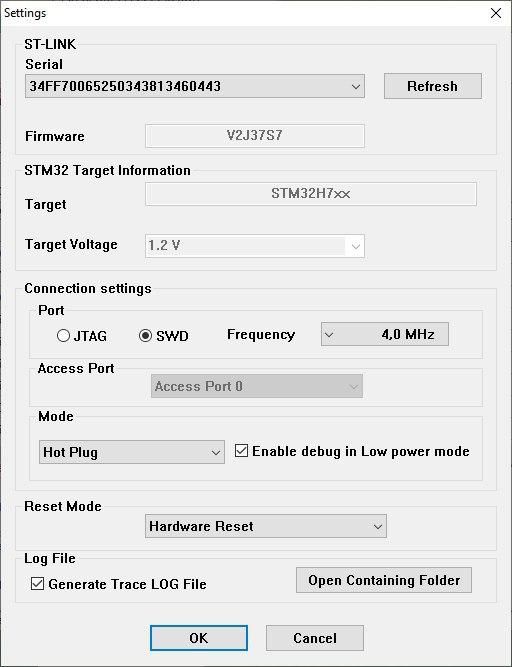512x667 pixels.
Task: Open the Target Voltage dropdown
Action: [x=255, y=246]
